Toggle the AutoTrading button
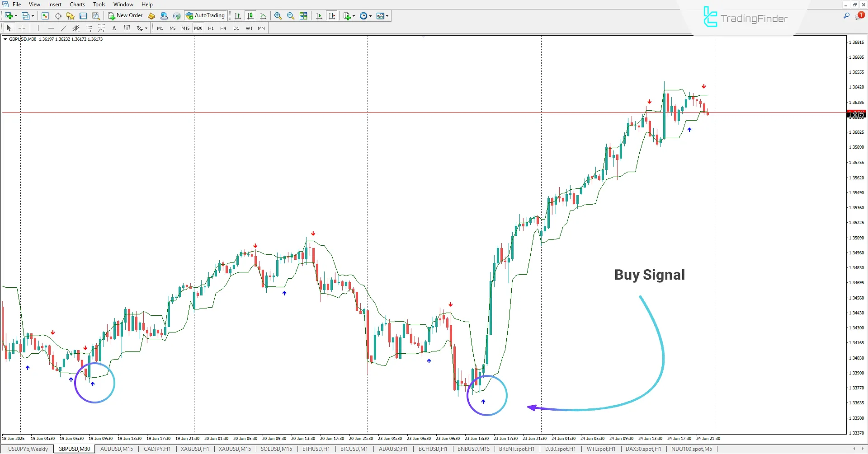 coord(205,16)
